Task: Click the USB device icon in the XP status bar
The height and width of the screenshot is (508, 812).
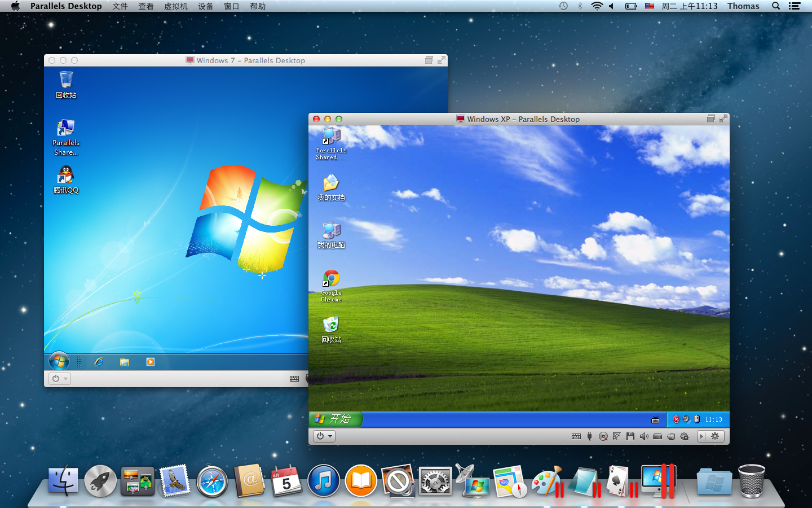Action: (589, 436)
